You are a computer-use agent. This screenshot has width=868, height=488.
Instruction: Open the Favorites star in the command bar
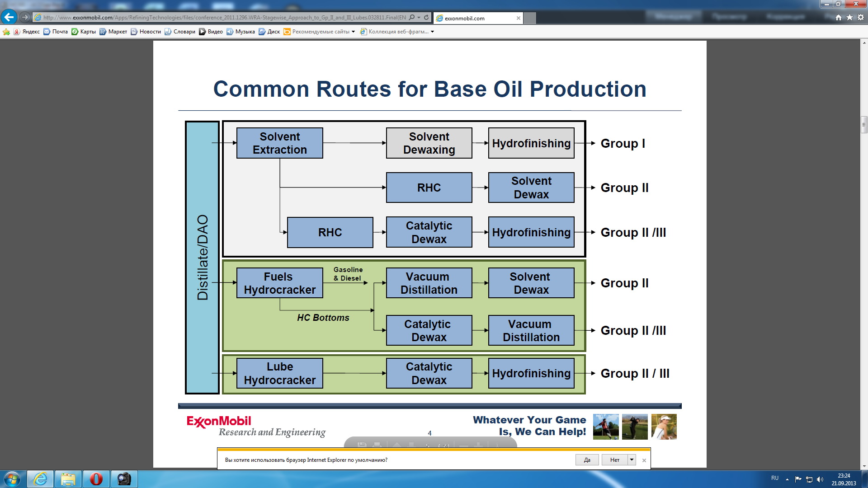click(x=849, y=18)
